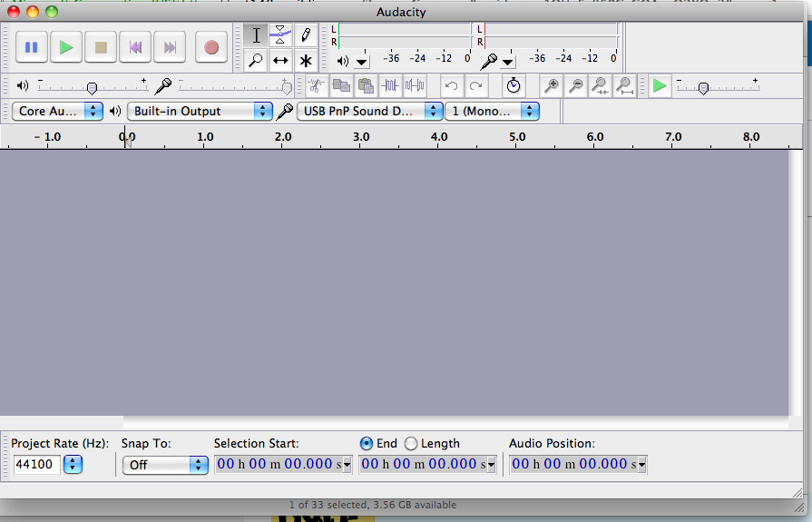Click the Zoom Out magnifier
The image size is (812, 522).
(x=576, y=85)
